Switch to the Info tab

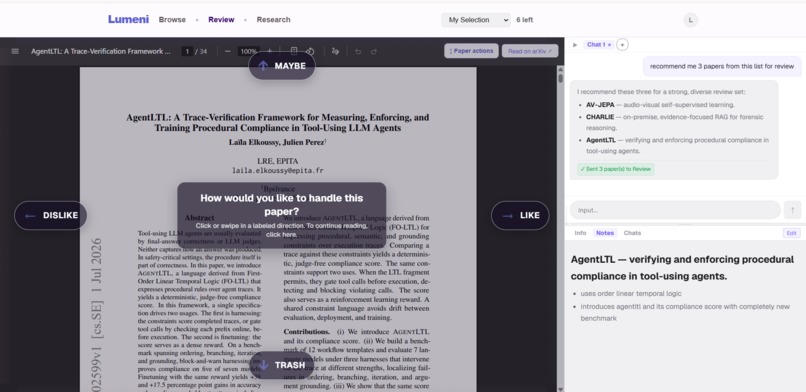[580, 233]
